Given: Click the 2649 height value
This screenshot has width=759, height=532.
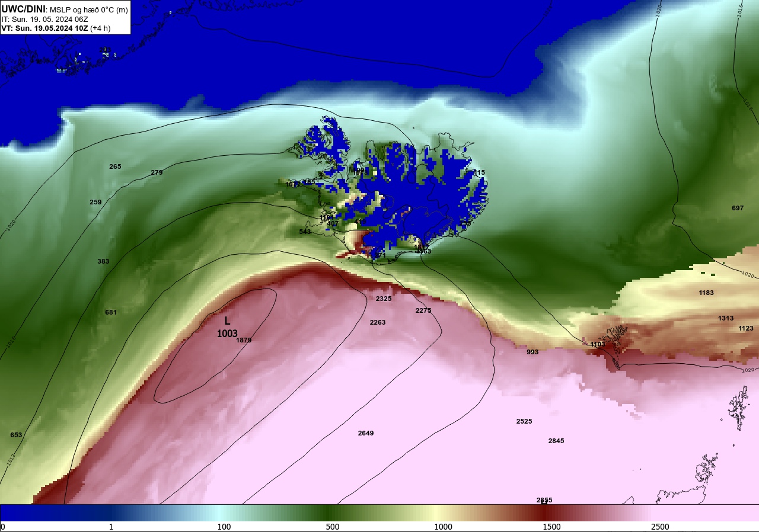Looking at the screenshot, I should [366, 433].
